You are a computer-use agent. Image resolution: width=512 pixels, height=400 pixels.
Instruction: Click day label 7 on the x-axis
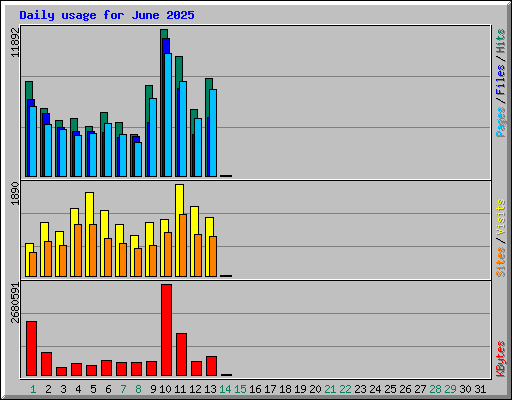[123, 389]
